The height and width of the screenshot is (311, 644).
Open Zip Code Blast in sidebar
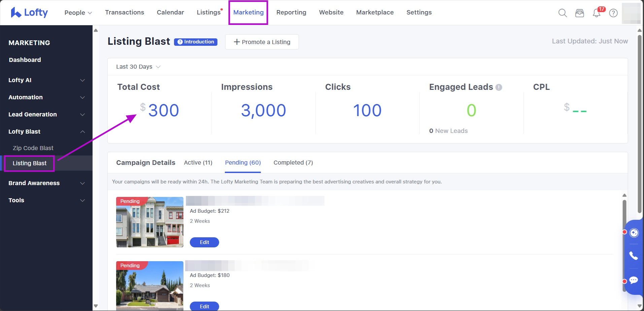33,148
